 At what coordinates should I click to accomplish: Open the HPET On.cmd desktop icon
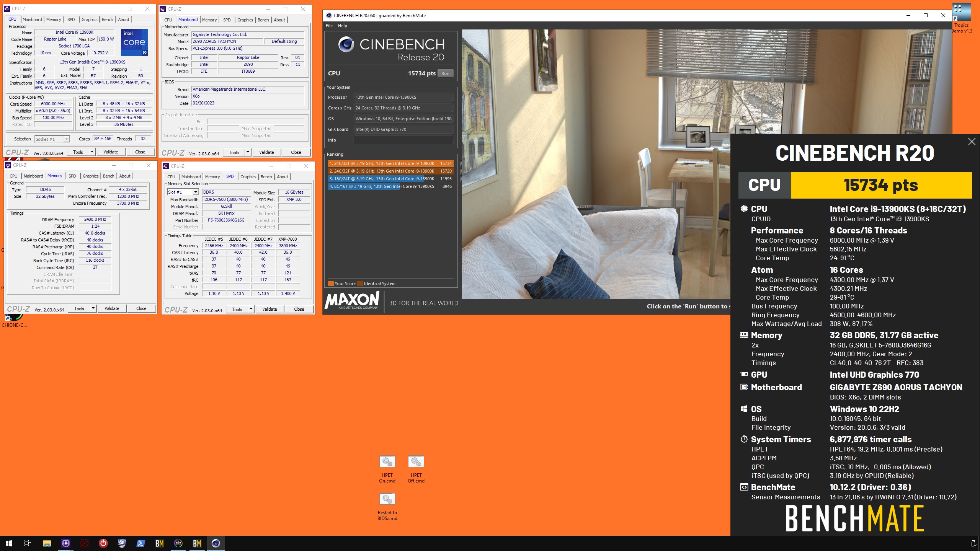[x=387, y=469]
